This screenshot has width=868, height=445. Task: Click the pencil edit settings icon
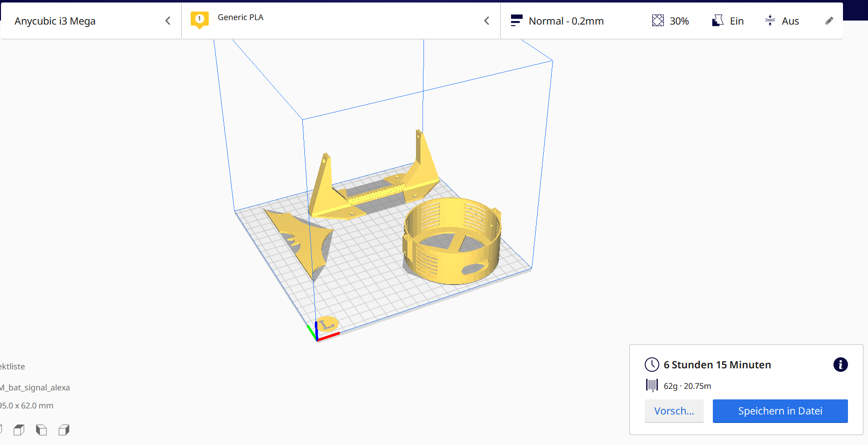[829, 21]
